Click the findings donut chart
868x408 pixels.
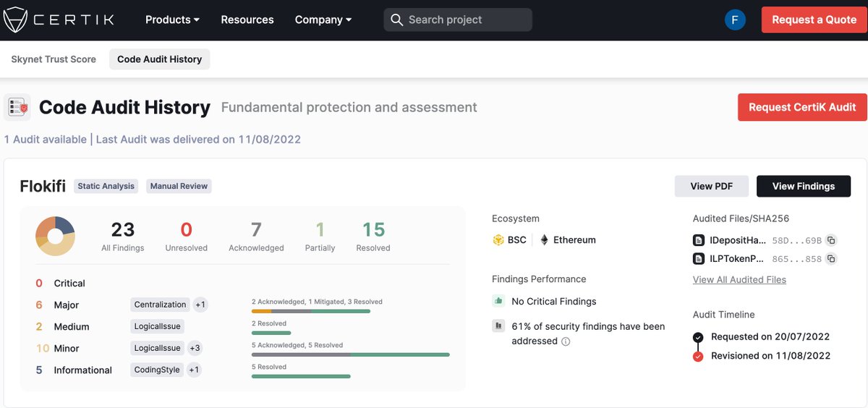pyautogui.click(x=55, y=236)
